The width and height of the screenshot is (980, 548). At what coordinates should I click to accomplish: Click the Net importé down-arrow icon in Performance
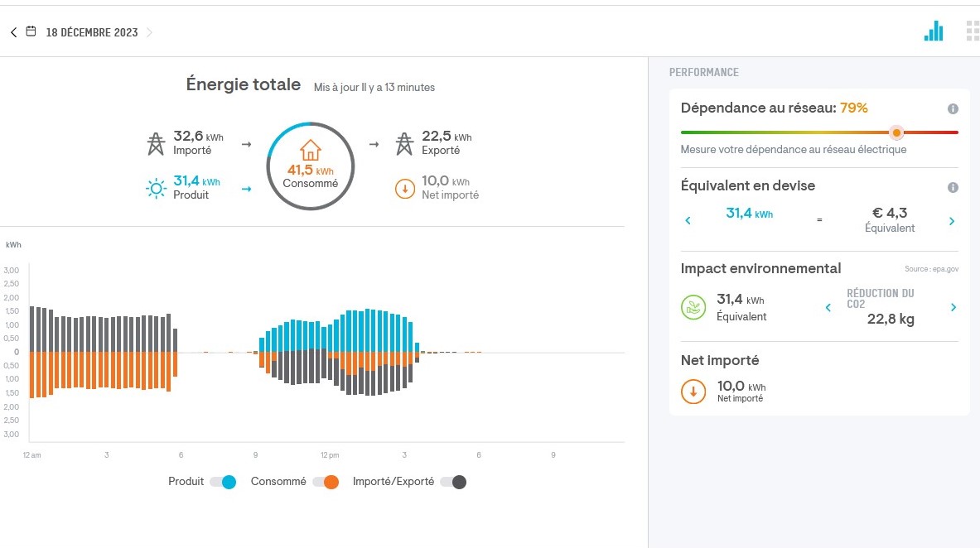click(x=693, y=392)
